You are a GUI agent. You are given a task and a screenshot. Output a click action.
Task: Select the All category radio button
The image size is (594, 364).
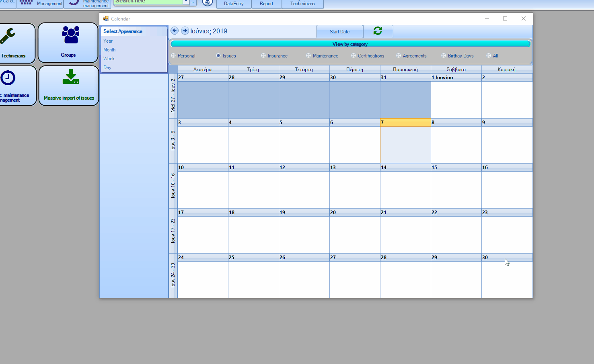[489, 56]
